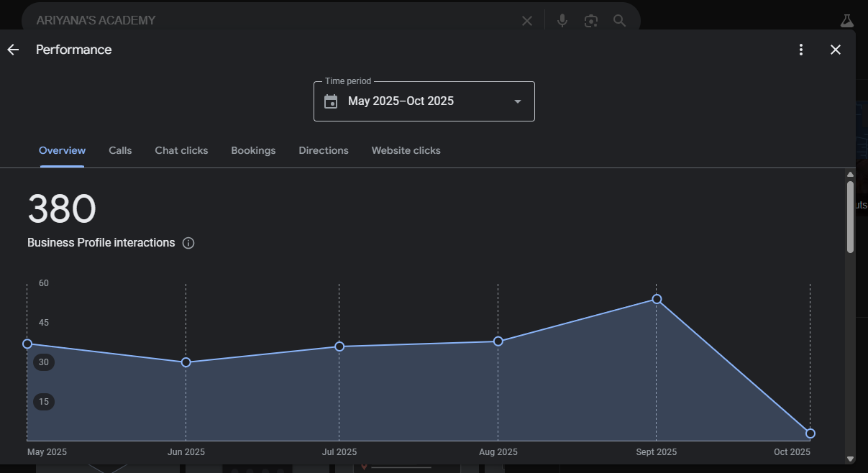Click the calendar icon in Time period
868x473 pixels.
tap(331, 101)
